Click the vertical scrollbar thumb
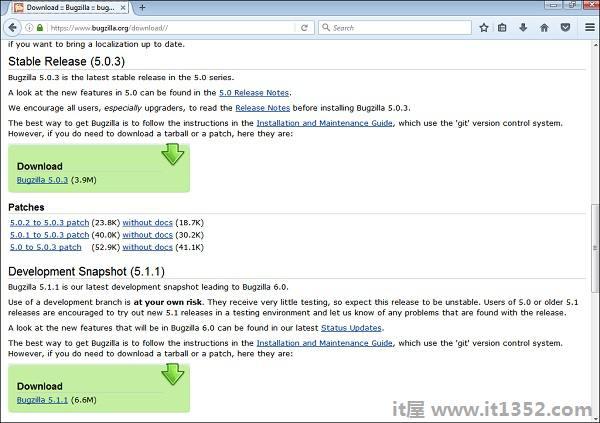The height and width of the screenshot is (423, 600). (x=595, y=248)
